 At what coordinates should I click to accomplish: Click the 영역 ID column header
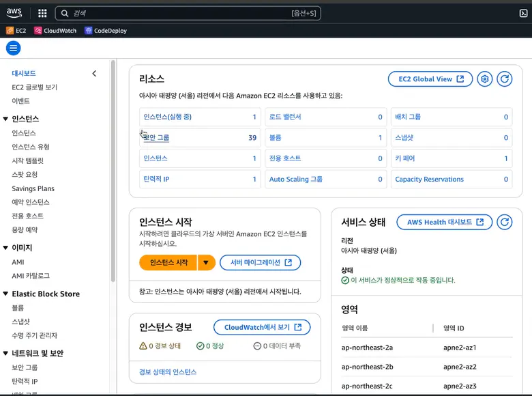[454, 328]
